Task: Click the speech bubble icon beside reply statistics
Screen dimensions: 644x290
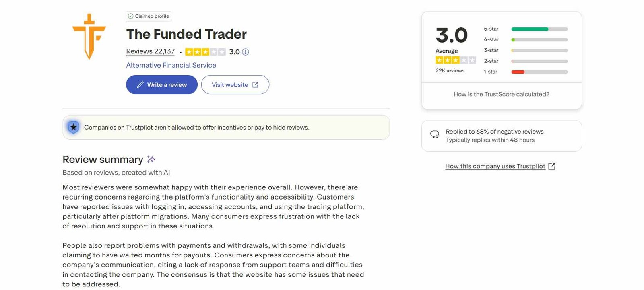Action: coord(435,134)
